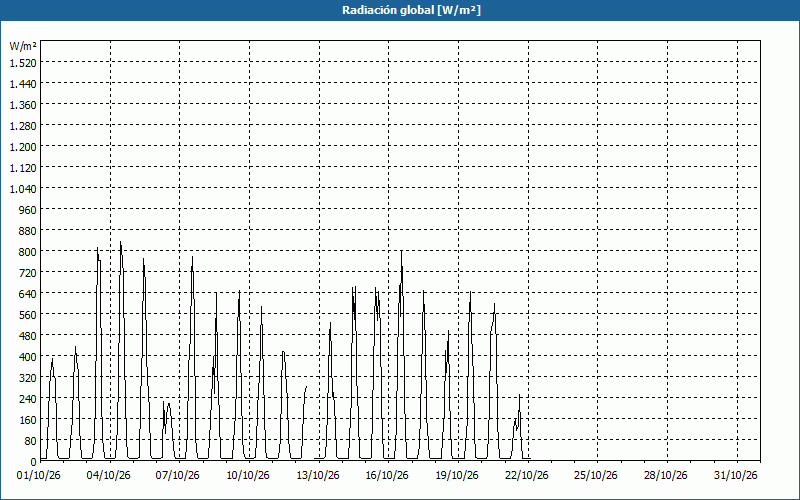800x500 pixels.
Task: Click the 19/10/26 date label
Action: tap(457, 476)
